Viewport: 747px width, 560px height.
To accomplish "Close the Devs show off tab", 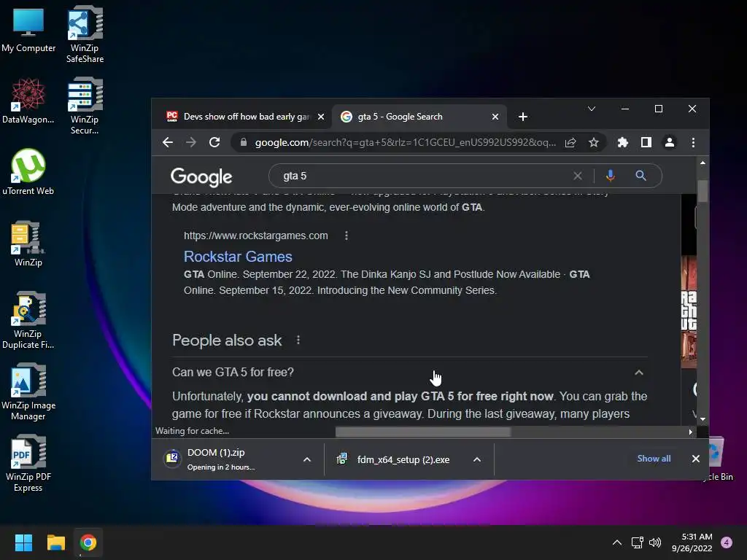I will (x=321, y=117).
